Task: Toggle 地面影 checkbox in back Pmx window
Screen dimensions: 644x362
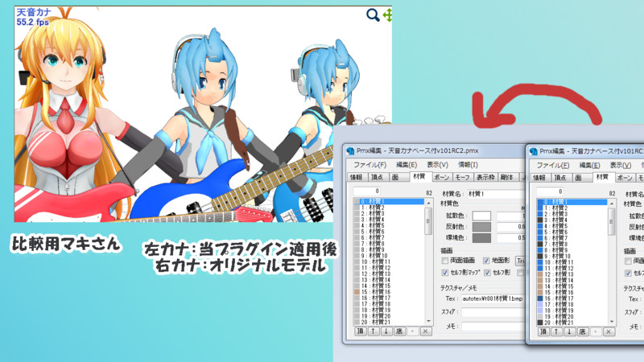Action: tap(486, 261)
